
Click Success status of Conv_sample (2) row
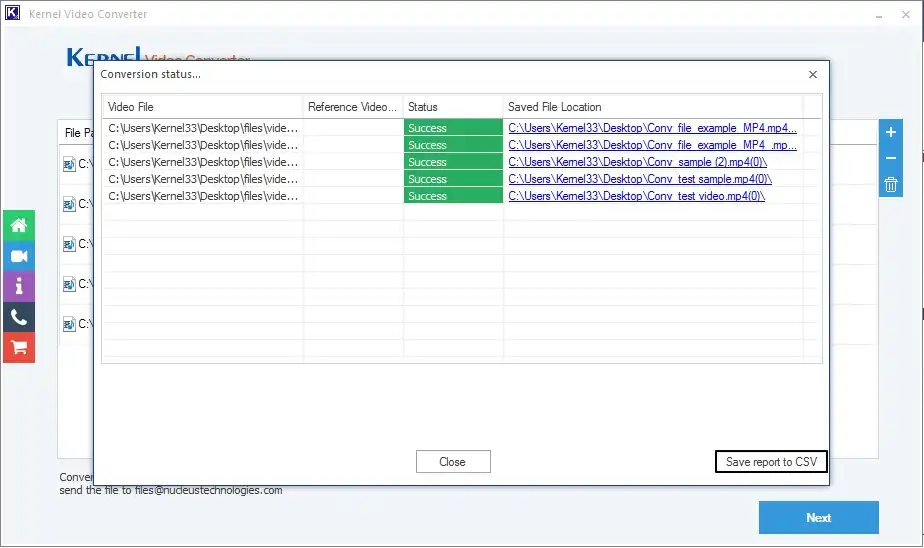pyautogui.click(x=453, y=162)
